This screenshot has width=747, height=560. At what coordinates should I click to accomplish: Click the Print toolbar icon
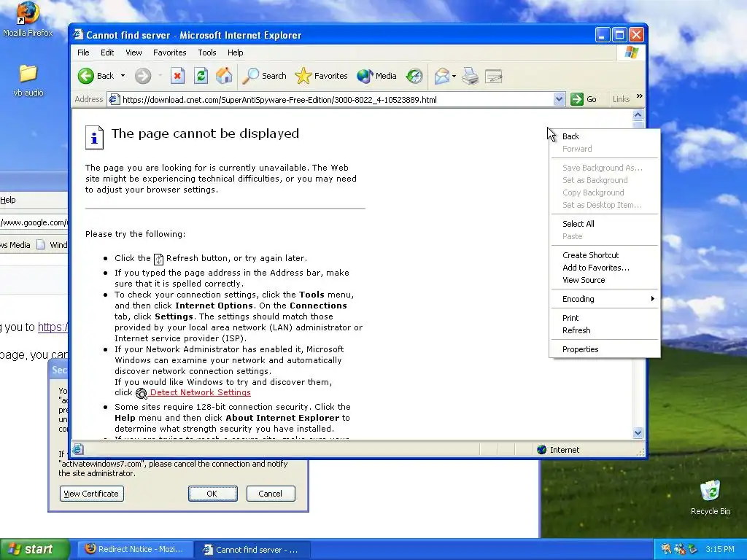[471, 76]
